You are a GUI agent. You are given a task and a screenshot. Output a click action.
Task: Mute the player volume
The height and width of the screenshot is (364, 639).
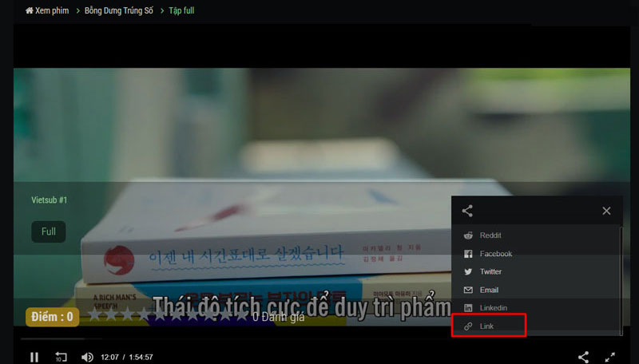87,357
